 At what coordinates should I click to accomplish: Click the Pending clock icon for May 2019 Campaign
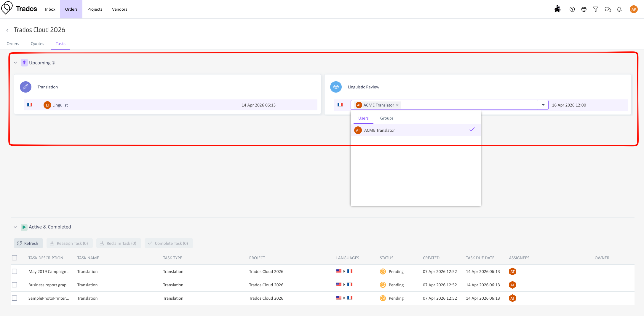pyautogui.click(x=383, y=271)
